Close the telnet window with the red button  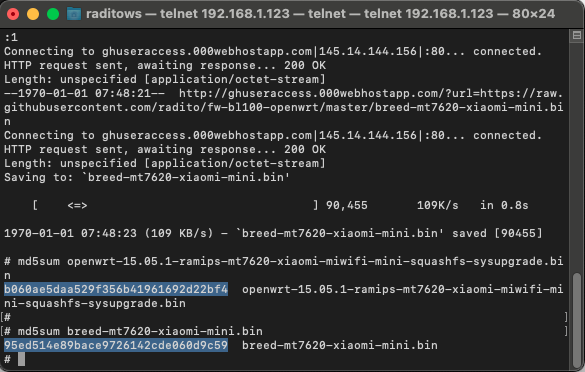(x=13, y=14)
